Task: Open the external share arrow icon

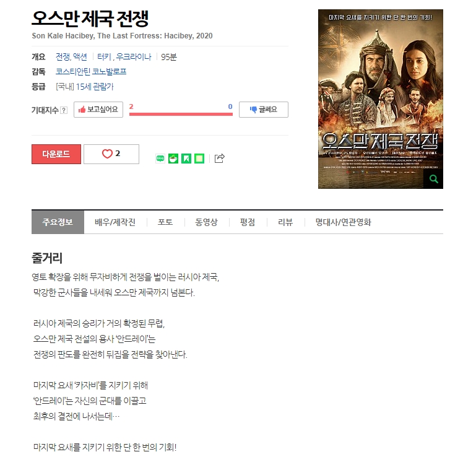Action: 220,158
